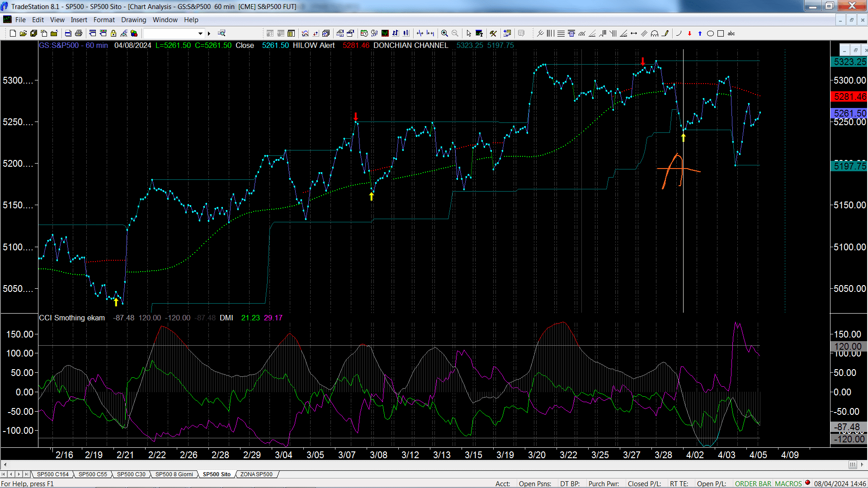868x488 pixels.
Task: Open the Edit menu
Action: pyautogui.click(x=38, y=20)
